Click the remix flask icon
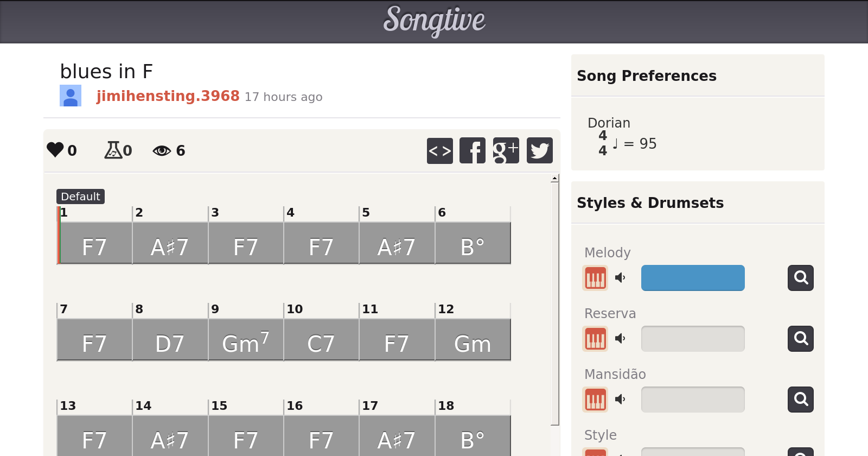Viewport: 868px width, 456px height. click(113, 150)
